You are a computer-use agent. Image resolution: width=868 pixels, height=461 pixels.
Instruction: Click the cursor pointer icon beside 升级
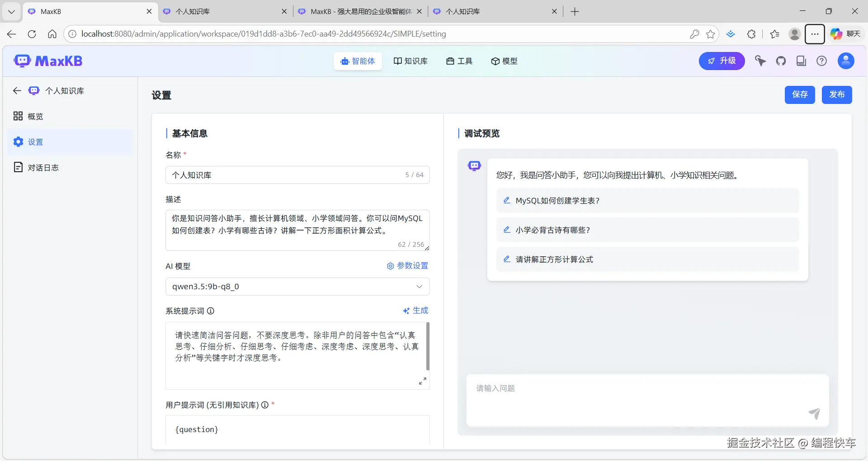(760, 61)
